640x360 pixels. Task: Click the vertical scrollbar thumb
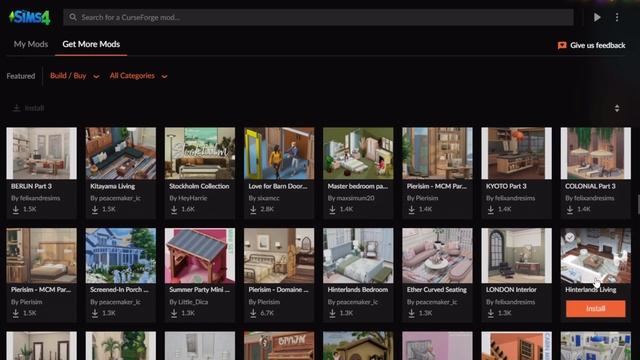point(638,204)
